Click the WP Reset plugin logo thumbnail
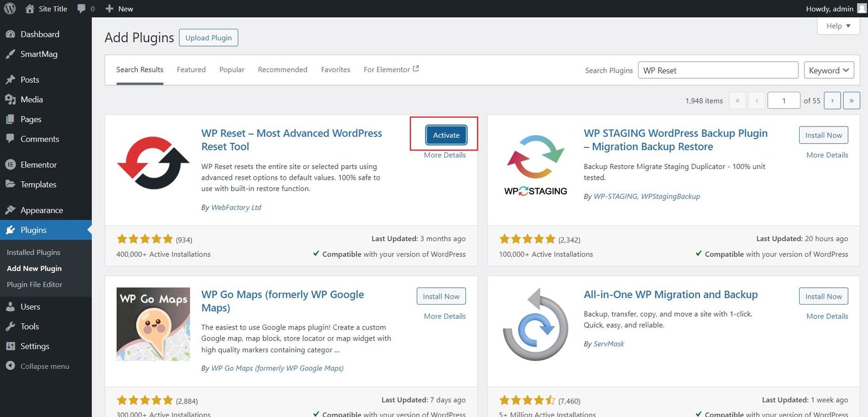 click(153, 162)
